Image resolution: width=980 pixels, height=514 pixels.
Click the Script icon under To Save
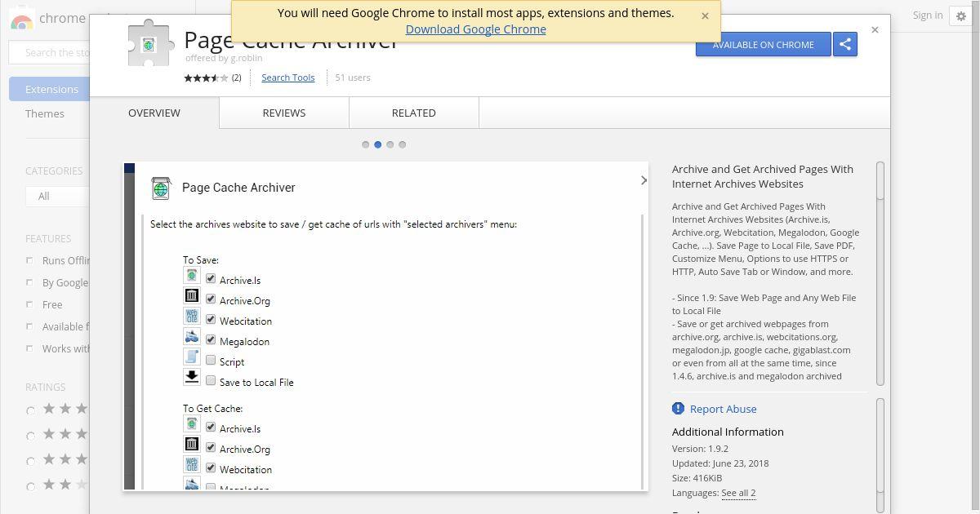[x=191, y=357]
